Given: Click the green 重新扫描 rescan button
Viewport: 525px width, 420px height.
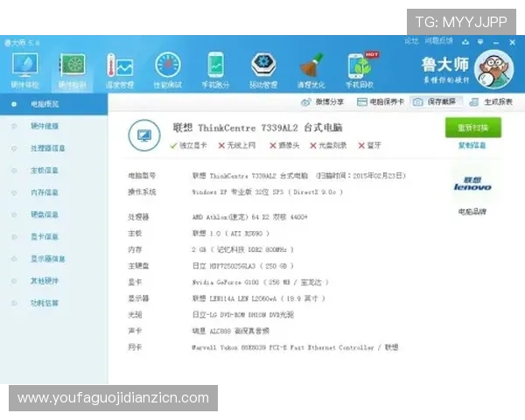Looking at the screenshot, I should coord(472,128).
